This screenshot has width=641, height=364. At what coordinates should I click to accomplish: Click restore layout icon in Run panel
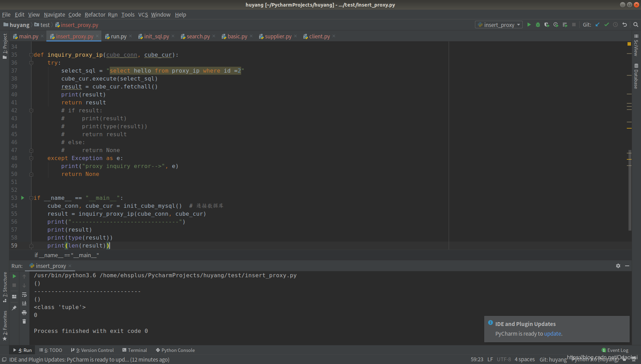coord(14,297)
